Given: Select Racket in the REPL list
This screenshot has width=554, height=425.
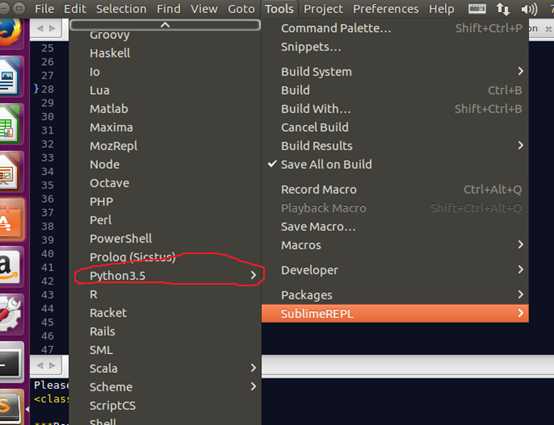Looking at the screenshot, I should coord(165,313).
